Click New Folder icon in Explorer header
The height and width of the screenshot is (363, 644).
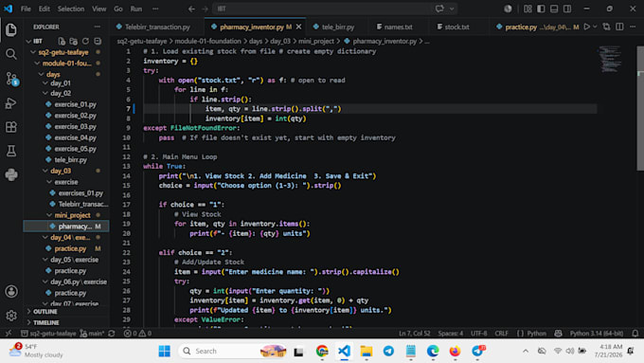pyautogui.click(x=74, y=41)
